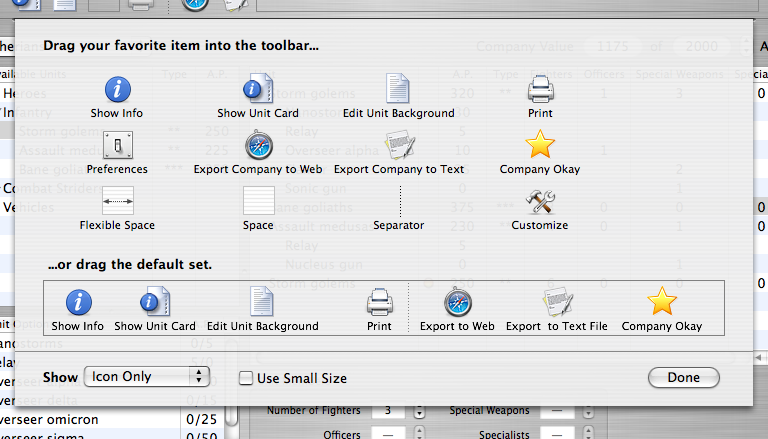Select the Show Unit Card icon
Screen dimensions: 768x439
click(258, 90)
